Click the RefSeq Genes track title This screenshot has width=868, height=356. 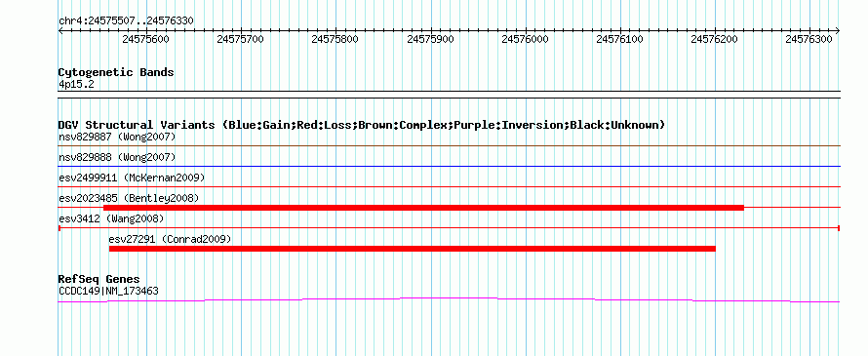click(99, 279)
